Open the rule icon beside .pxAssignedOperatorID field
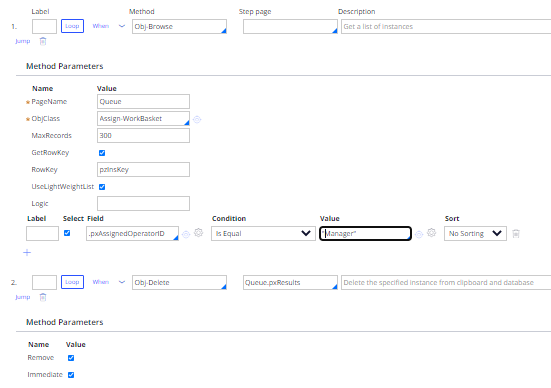This screenshot has width=551, height=388. pos(186,234)
